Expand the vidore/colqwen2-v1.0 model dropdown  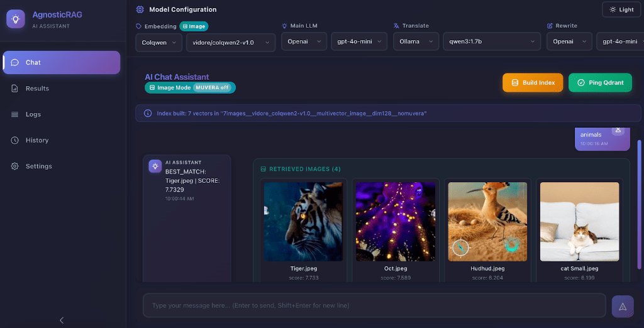pos(230,42)
